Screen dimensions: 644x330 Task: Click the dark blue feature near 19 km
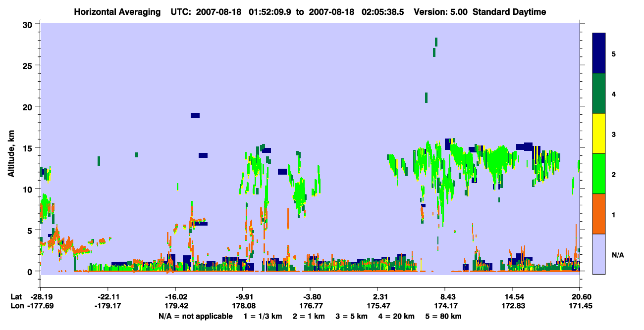pos(195,115)
